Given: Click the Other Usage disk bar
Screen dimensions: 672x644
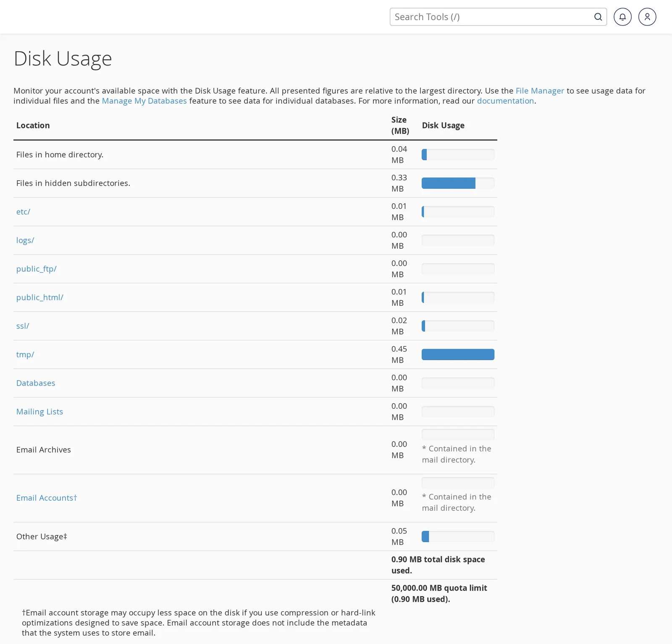Looking at the screenshot, I should 458,536.
